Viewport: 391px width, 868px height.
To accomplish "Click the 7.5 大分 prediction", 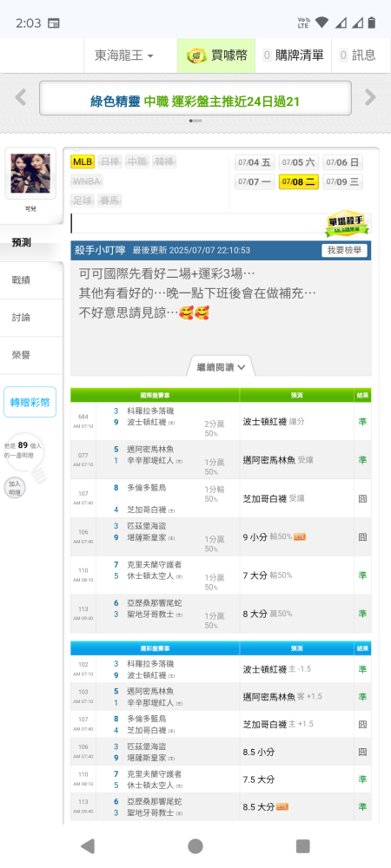I will click(259, 779).
